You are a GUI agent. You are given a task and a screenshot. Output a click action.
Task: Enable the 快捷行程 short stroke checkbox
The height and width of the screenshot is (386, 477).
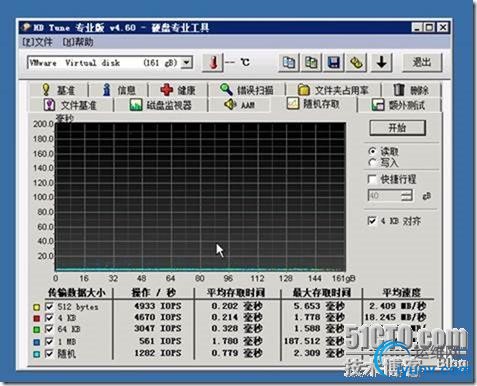click(372, 179)
